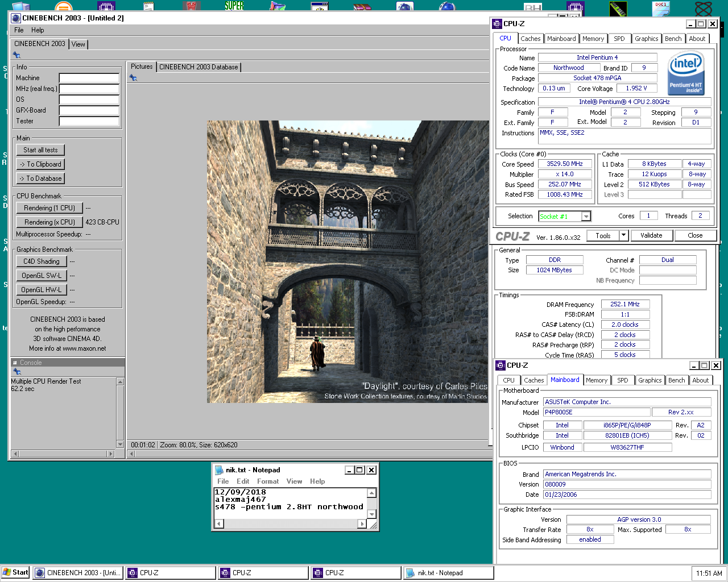Open the File menu in CINEBENCH
The width and height of the screenshot is (728, 582).
pyautogui.click(x=19, y=30)
